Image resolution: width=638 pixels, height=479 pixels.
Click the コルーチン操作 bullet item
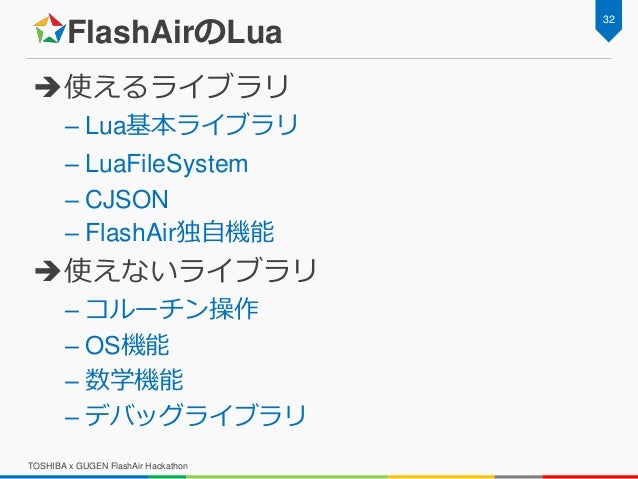coord(172,308)
